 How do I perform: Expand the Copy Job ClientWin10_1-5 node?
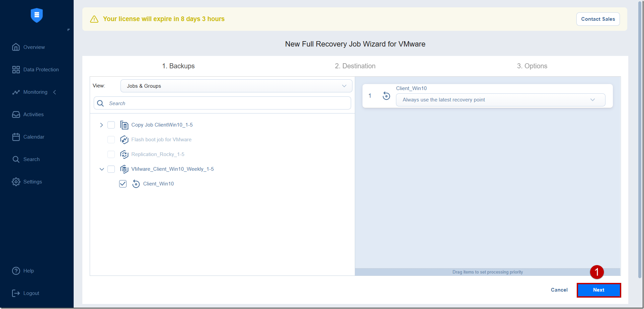pyautogui.click(x=101, y=125)
